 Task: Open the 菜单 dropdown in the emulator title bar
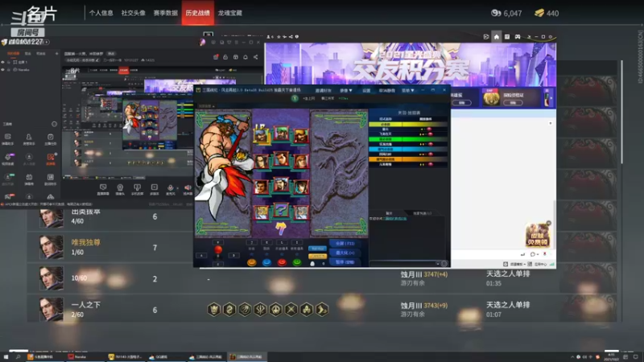click(x=408, y=90)
